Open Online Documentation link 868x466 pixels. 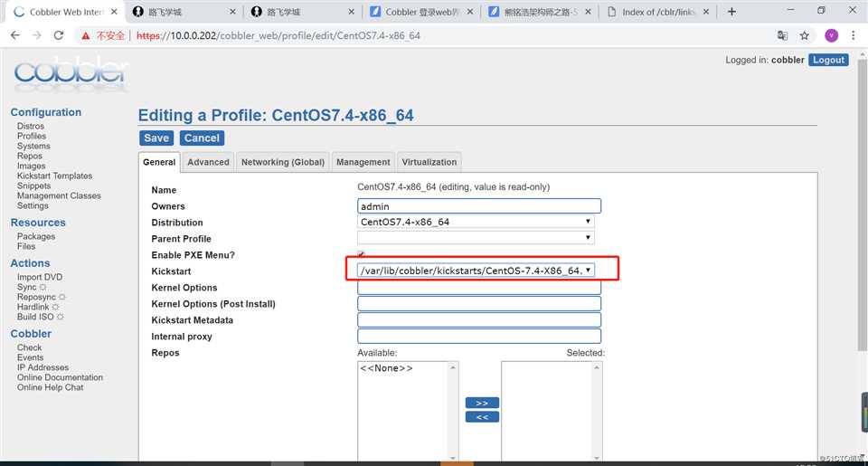pos(60,377)
